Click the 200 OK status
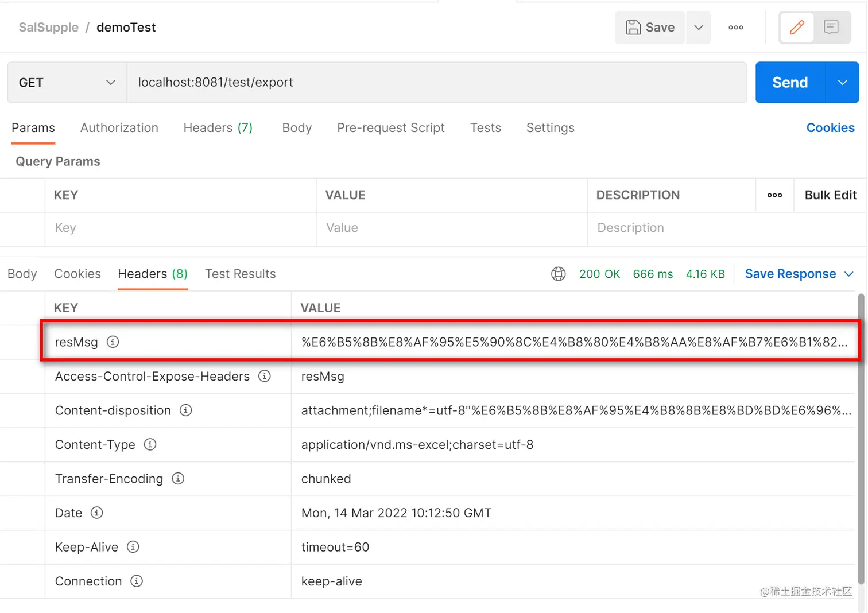 (600, 274)
